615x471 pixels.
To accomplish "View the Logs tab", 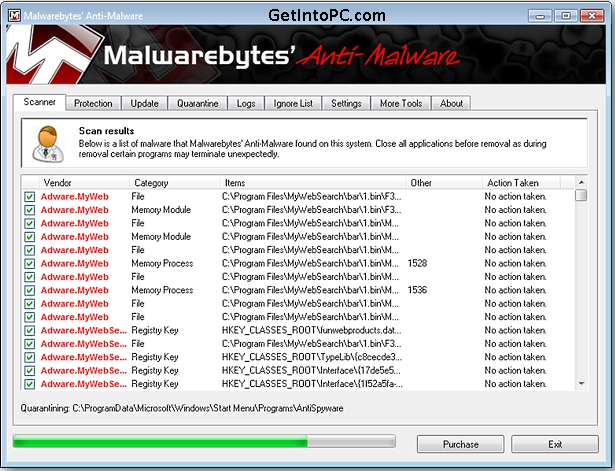I will (x=246, y=104).
